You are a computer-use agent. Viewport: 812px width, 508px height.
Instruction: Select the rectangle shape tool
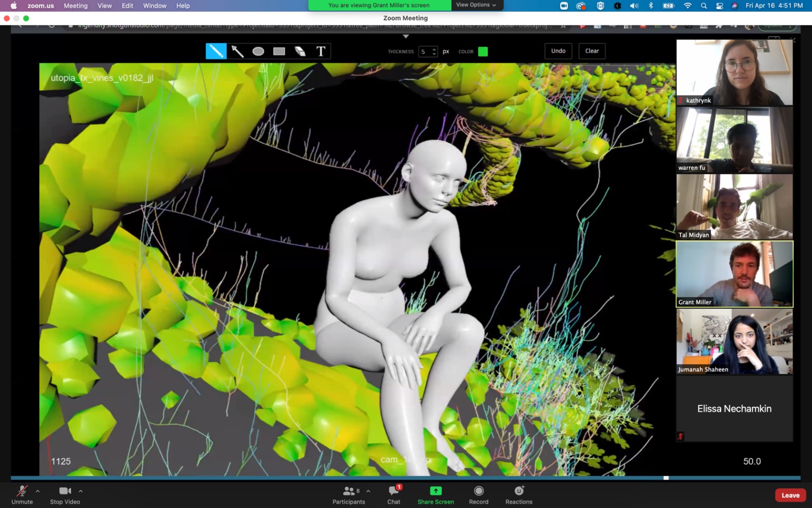pos(279,51)
